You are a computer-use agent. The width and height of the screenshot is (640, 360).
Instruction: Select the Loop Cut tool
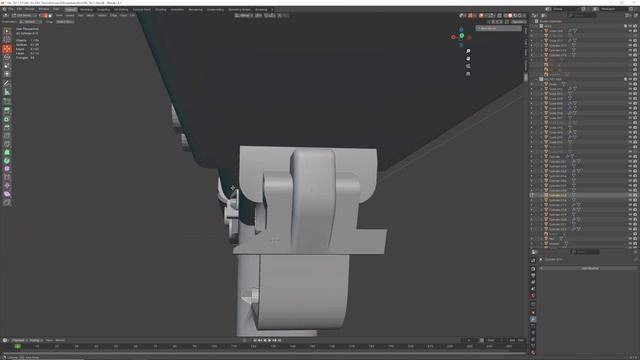coord(7,136)
